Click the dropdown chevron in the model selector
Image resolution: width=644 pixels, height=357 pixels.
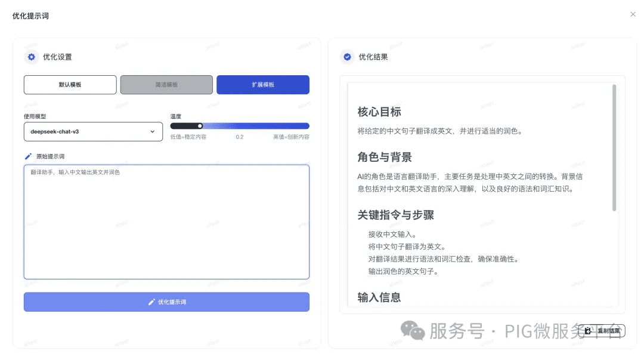tap(153, 131)
